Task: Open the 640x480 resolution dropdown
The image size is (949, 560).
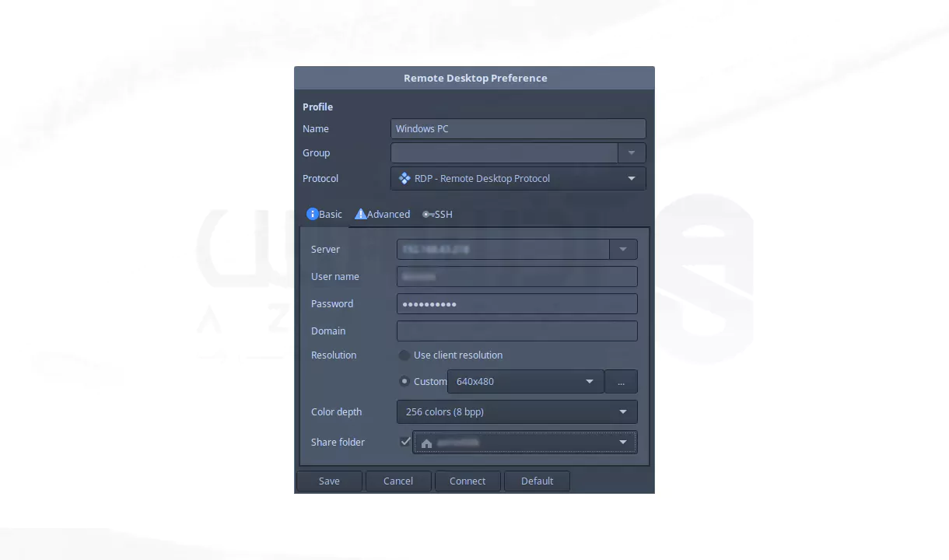Action: point(526,381)
